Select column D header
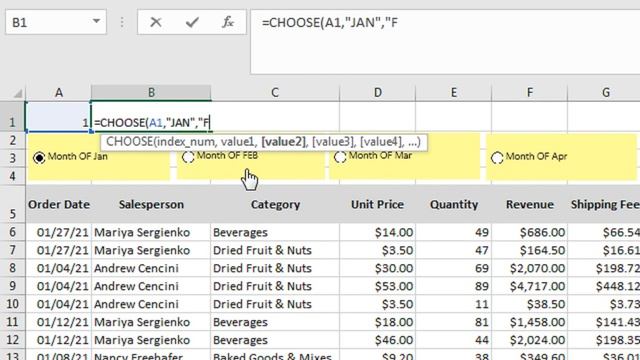 click(378, 93)
